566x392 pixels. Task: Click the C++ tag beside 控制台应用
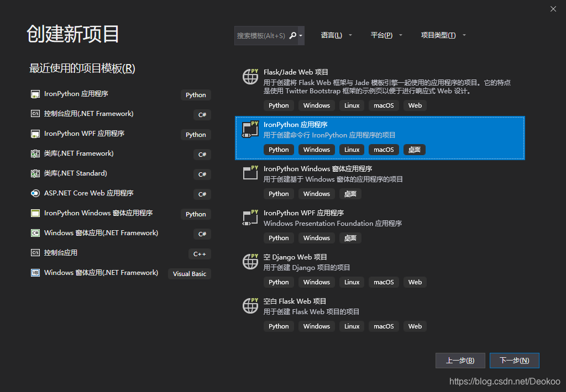tap(200, 254)
